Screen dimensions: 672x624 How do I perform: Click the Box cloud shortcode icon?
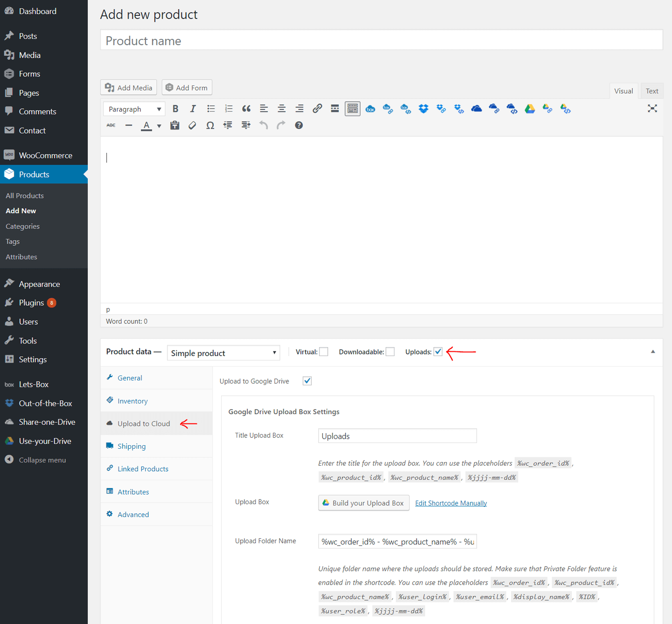(x=370, y=109)
